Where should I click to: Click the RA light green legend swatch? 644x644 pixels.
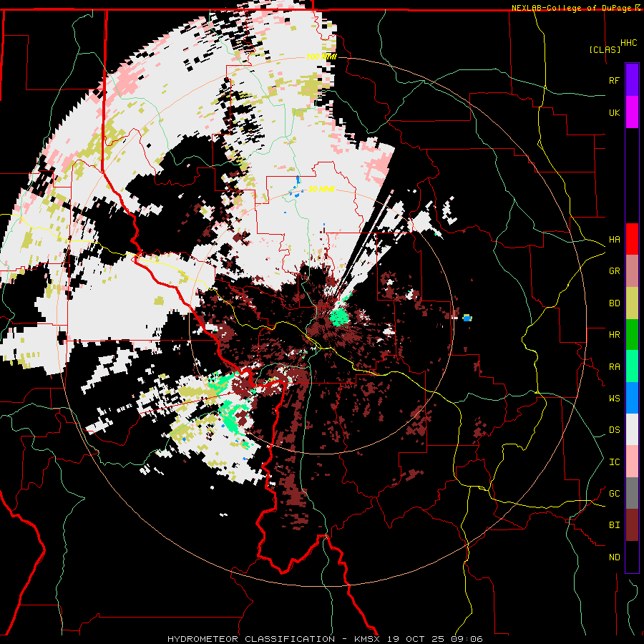[632, 366]
